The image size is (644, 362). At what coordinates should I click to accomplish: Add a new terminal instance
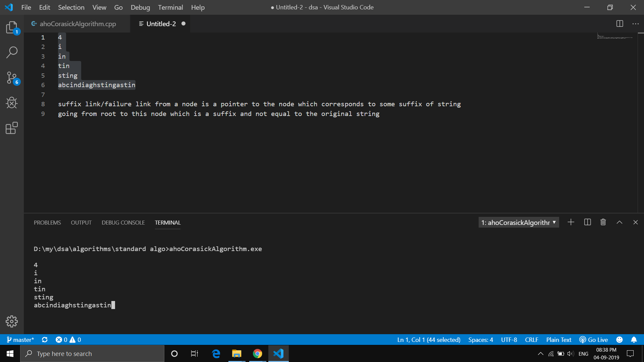pyautogui.click(x=571, y=222)
